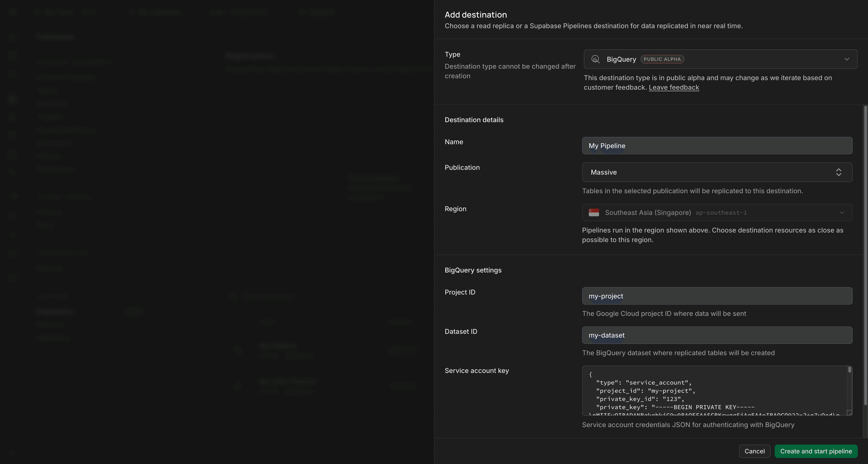Click the Add destination panel title
The image size is (868, 464).
(475, 15)
